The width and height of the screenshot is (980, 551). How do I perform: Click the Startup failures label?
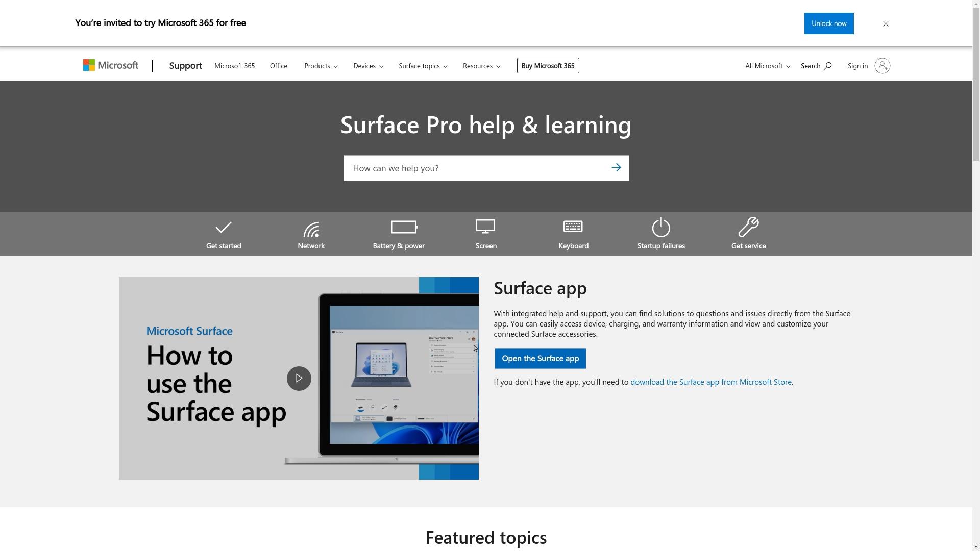(x=661, y=246)
